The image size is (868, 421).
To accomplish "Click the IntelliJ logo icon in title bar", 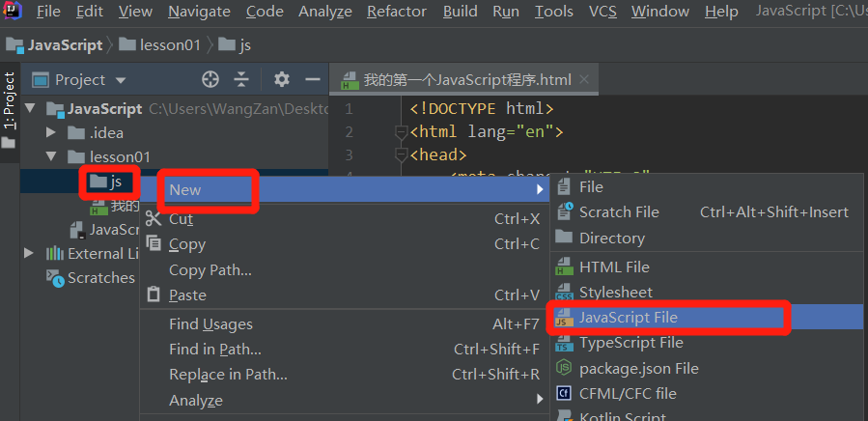I will pyautogui.click(x=11, y=11).
